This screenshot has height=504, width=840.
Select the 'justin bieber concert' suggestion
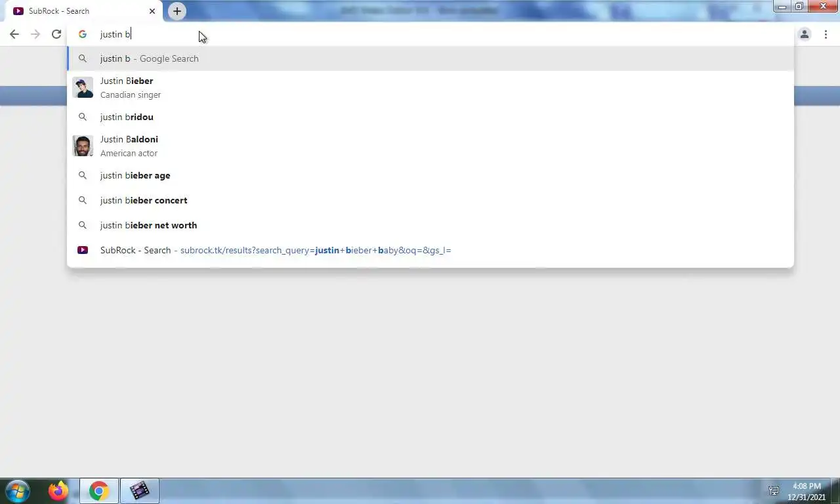(430, 200)
